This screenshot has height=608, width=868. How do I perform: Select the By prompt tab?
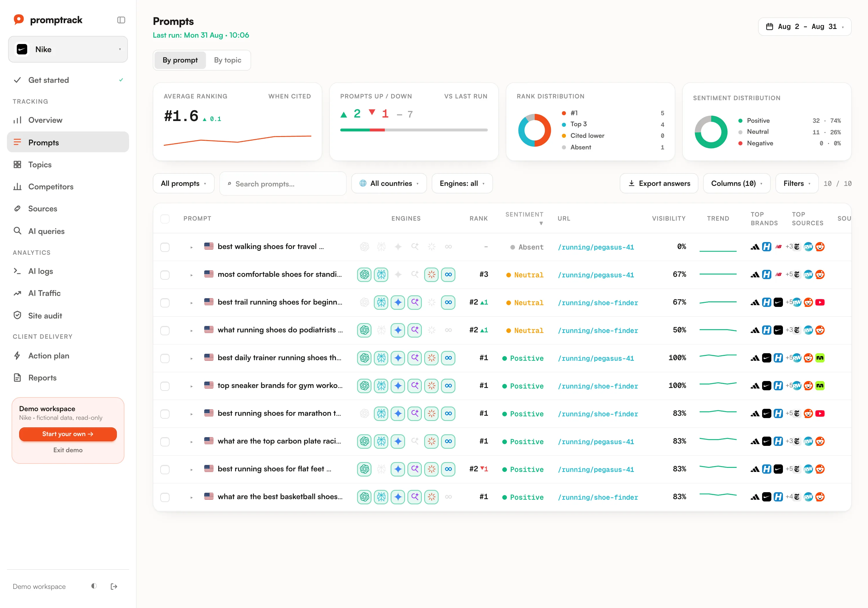pyautogui.click(x=180, y=60)
